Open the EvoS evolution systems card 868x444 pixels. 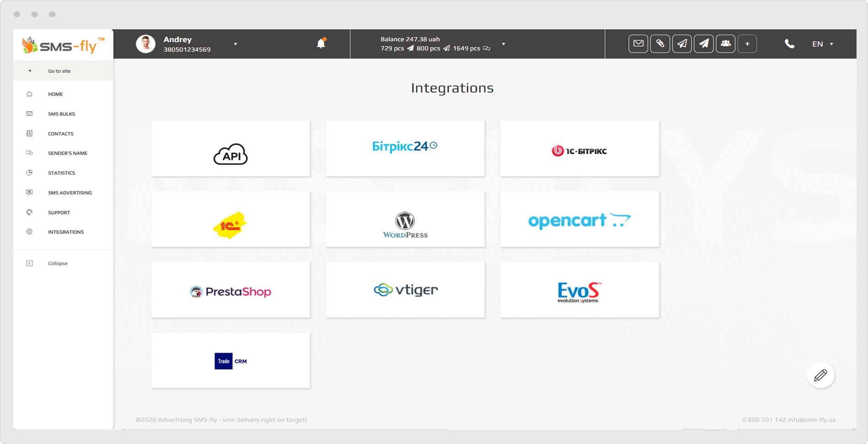coord(579,289)
